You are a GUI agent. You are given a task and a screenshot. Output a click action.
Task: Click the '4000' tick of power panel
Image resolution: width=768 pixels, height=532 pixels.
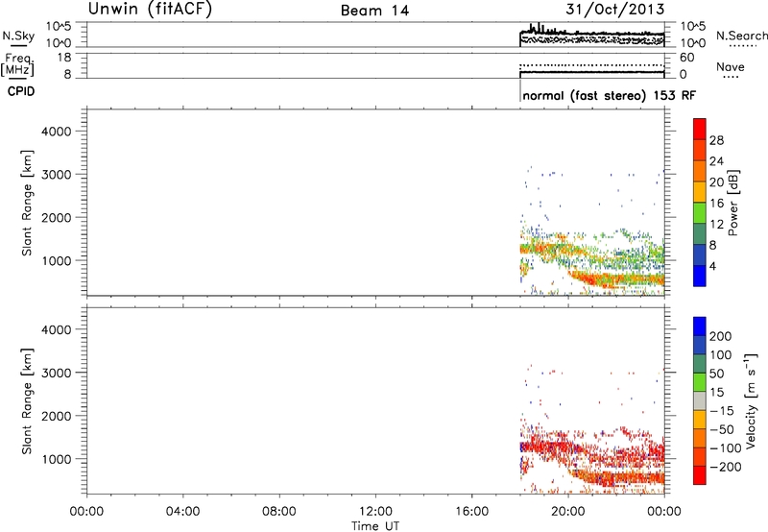(57, 132)
